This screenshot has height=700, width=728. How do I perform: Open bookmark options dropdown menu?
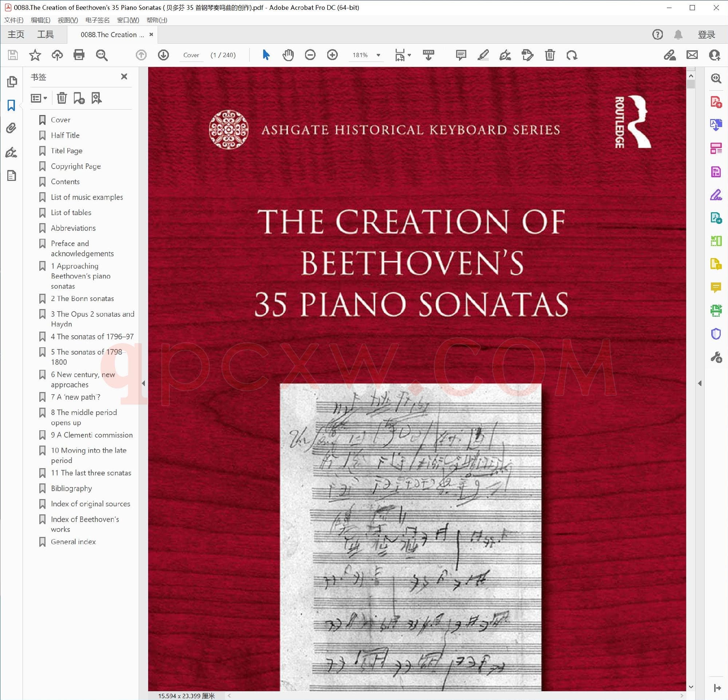click(x=39, y=98)
